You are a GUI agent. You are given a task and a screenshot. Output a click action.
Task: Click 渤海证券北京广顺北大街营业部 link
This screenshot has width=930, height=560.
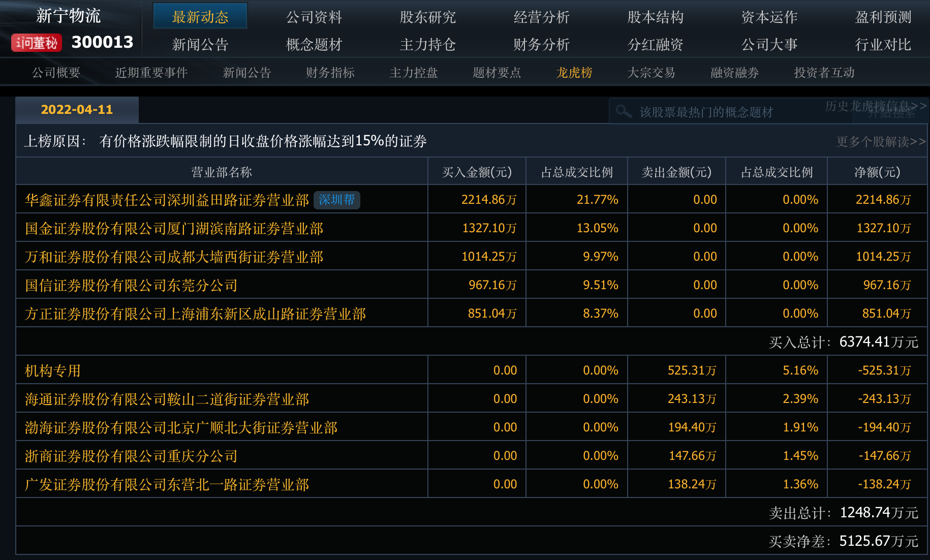click(181, 428)
